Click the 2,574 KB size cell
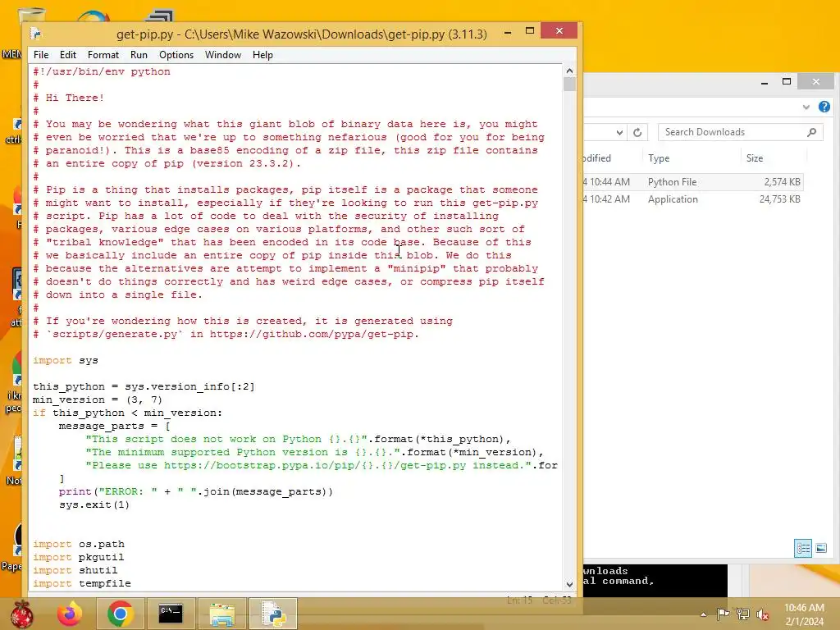Image resolution: width=840 pixels, height=630 pixels. tap(782, 182)
